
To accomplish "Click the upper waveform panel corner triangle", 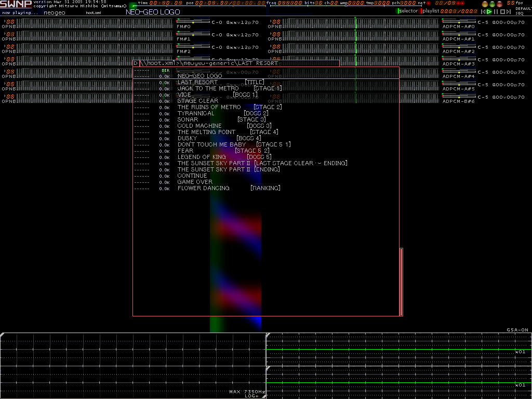I will (268, 335).
